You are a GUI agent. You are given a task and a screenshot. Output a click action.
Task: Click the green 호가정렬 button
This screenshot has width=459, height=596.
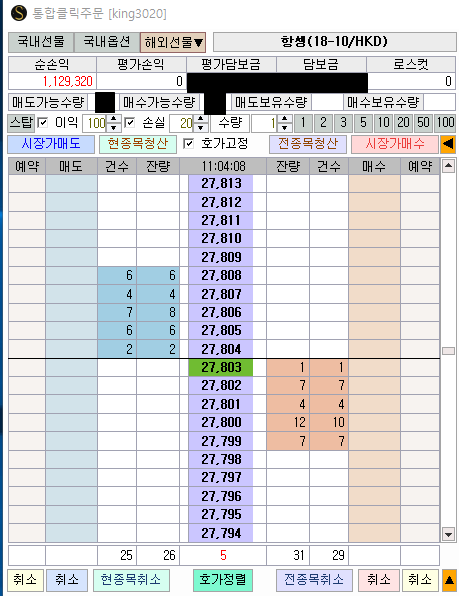point(223,580)
